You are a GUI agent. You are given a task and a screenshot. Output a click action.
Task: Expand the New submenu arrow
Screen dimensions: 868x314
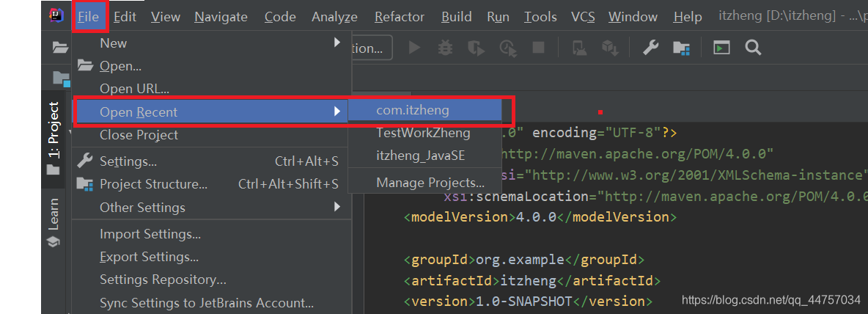pyautogui.click(x=337, y=42)
